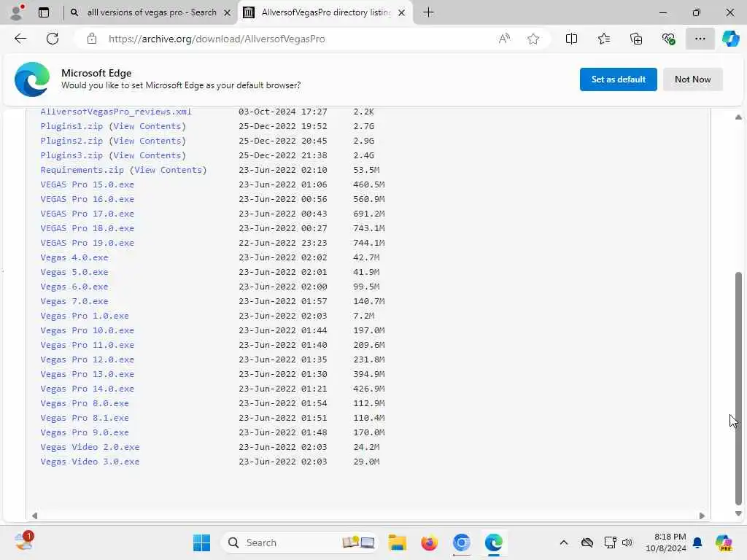Open volume control in system tray
Viewport: 747px width, 560px height.
[x=627, y=542]
